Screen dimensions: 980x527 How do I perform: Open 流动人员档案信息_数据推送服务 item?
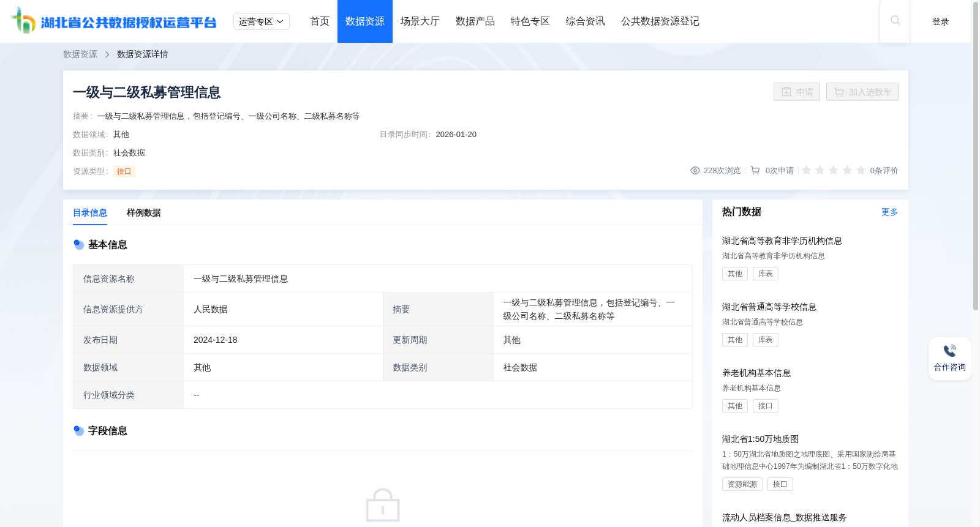[784, 518]
